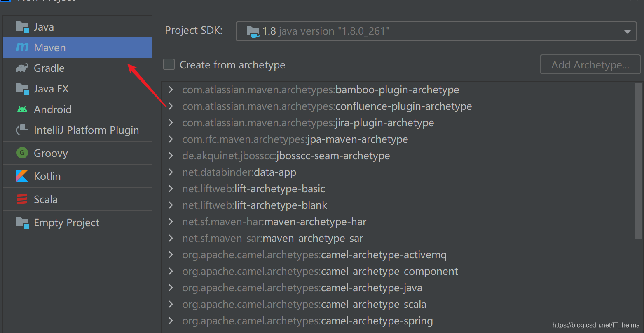
Task: Choose Java FX project type
Action: pos(77,89)
